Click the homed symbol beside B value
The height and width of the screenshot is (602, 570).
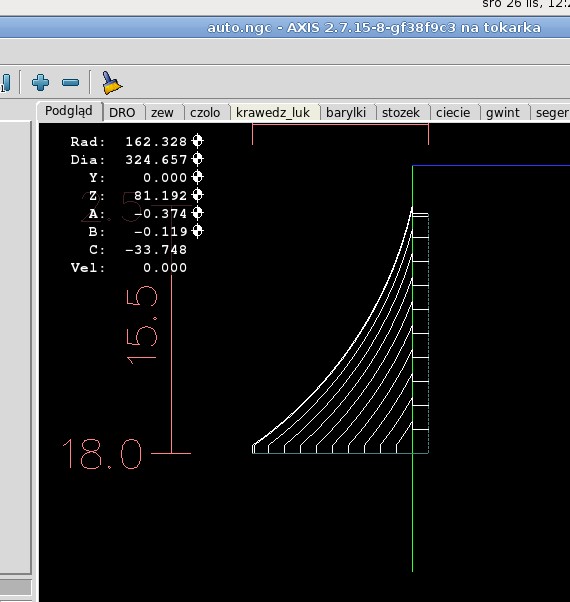click(x=198, y=231)
